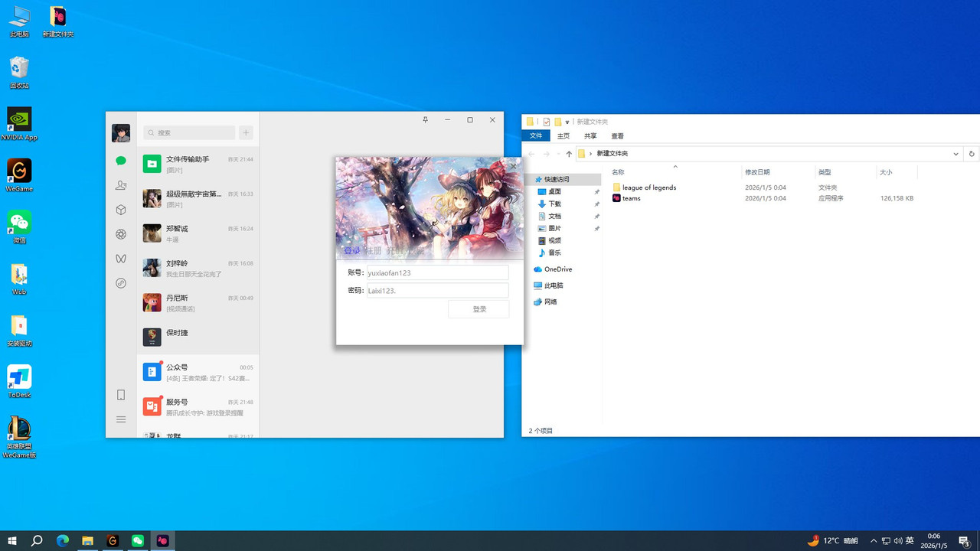The image size is (980, 551).
Task: Open WeChat Moments shutter icon
Action: click(121, 234)
